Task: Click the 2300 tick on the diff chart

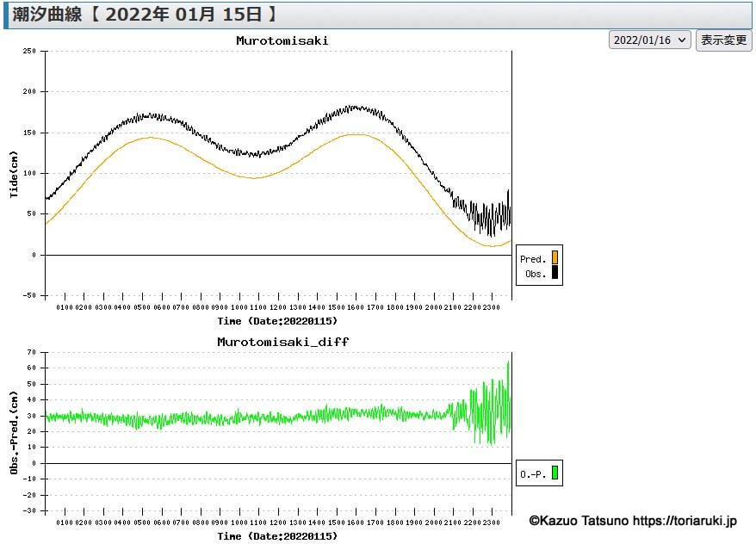Action: click(x=491, y=522)
